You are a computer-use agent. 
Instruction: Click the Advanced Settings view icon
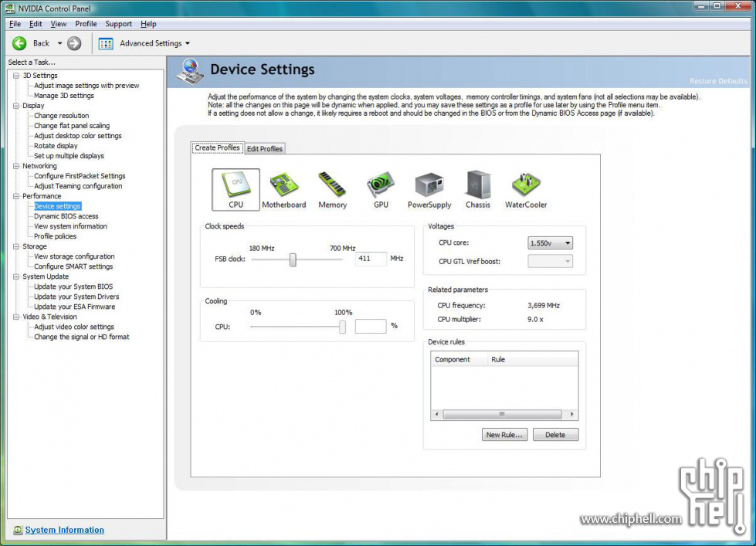106,43
